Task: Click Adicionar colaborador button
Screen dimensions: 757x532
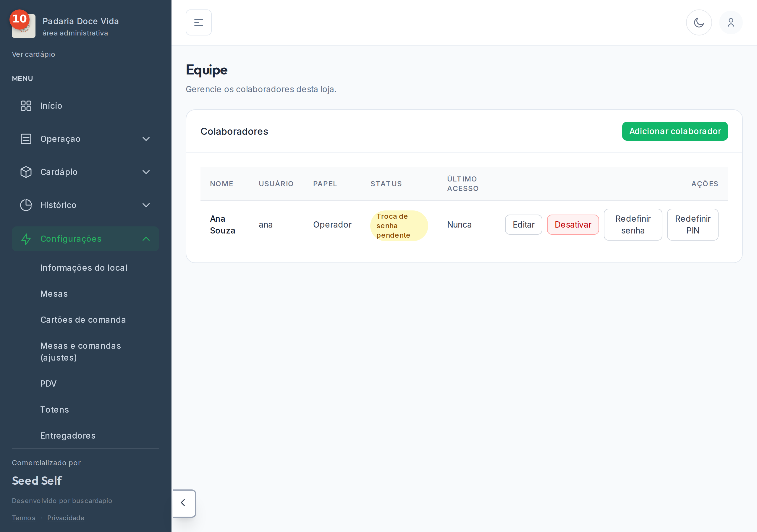Action: tap(674, 131)
